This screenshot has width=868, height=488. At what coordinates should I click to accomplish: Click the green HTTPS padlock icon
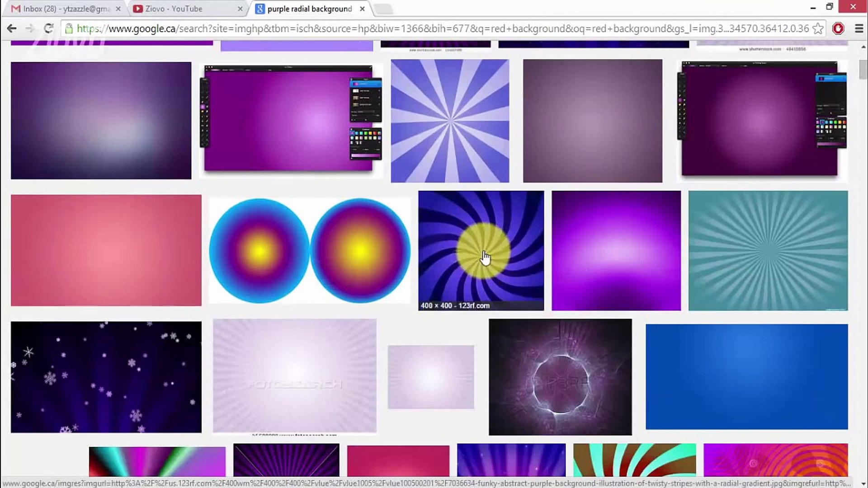click(x=69, y=28)
